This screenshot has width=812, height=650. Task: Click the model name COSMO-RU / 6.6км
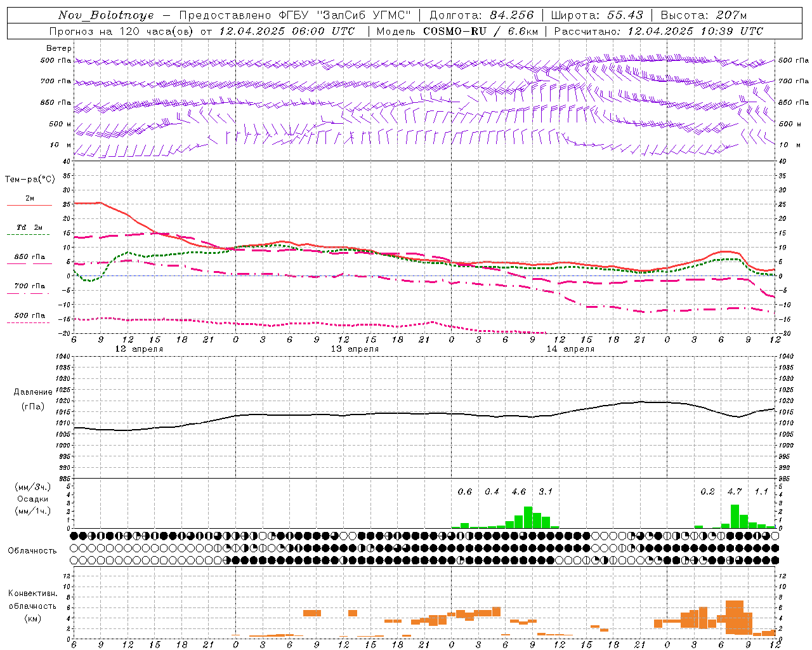click(480, 31)
